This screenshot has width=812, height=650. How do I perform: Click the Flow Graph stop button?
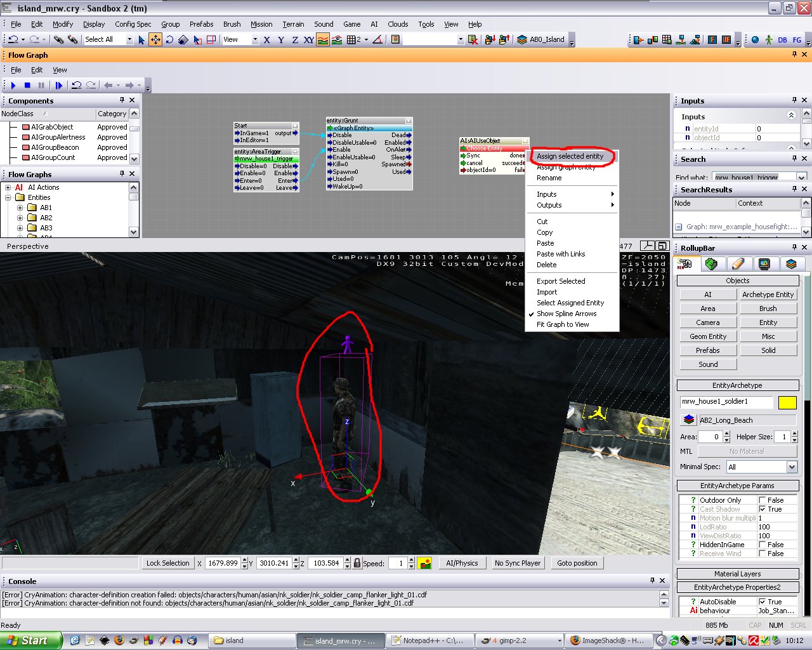coord(27,85)
